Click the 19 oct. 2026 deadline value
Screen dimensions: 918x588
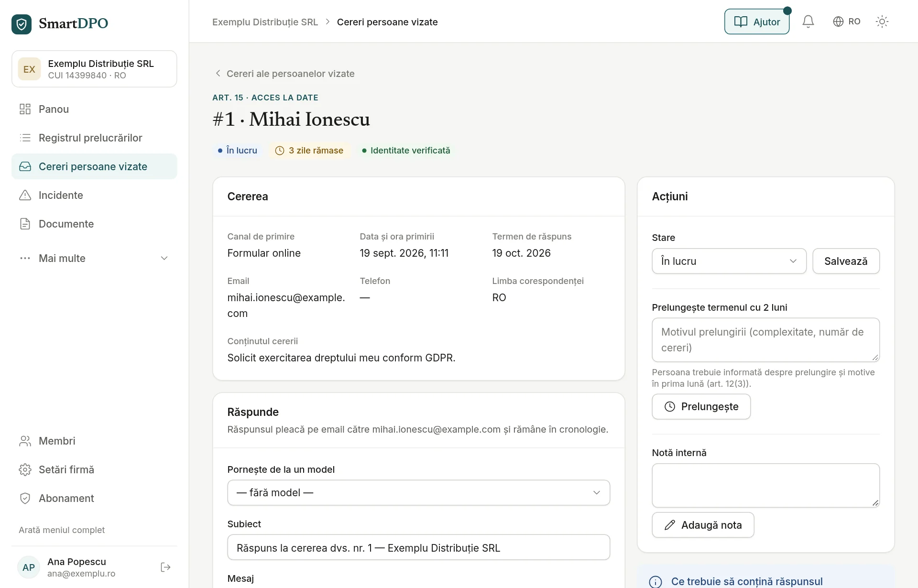(521, 253)
